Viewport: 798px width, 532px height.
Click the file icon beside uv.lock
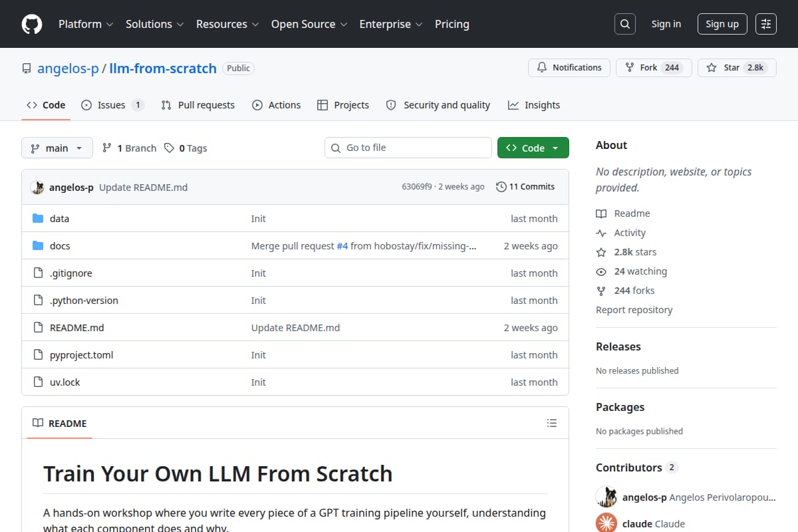point(38,382)
